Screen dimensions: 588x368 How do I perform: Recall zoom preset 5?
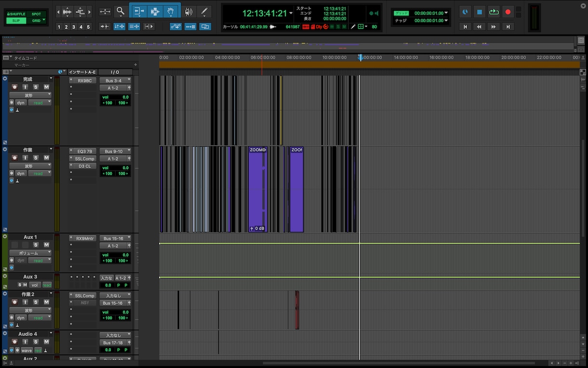(88, 27)
